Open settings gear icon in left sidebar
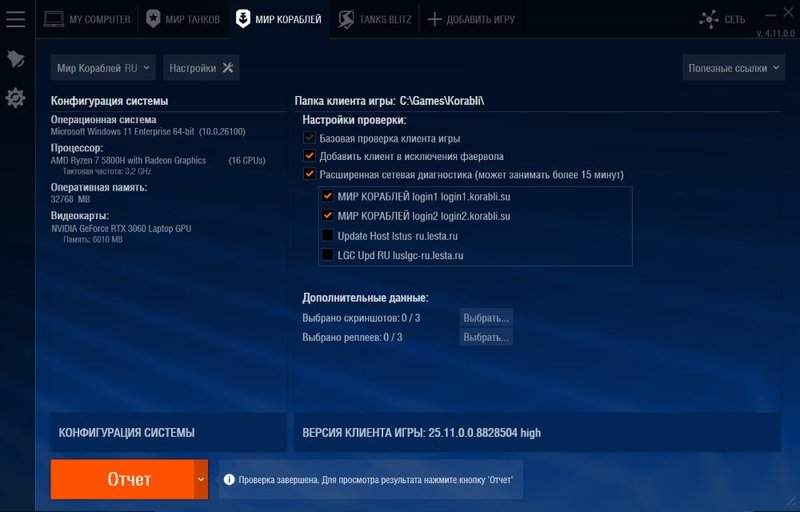The height and width of the screenshot is (512, 800). [x=16, y=98]
